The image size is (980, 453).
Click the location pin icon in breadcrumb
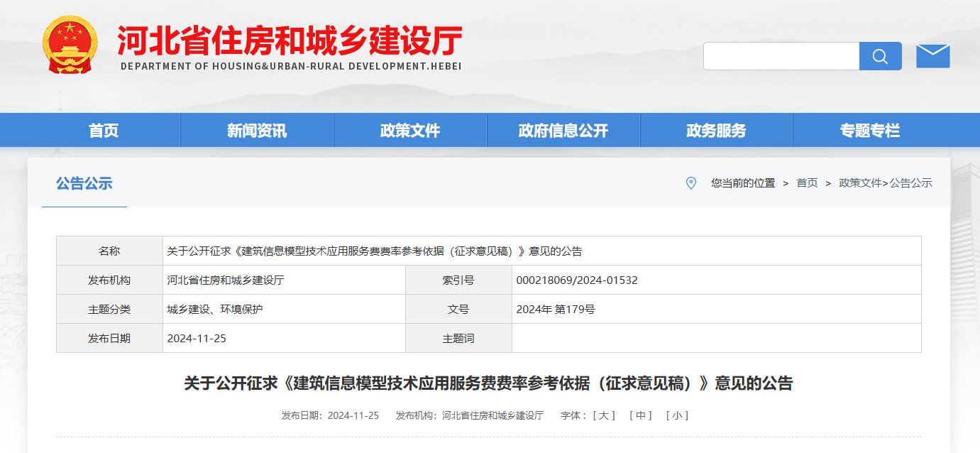point(691,183)
